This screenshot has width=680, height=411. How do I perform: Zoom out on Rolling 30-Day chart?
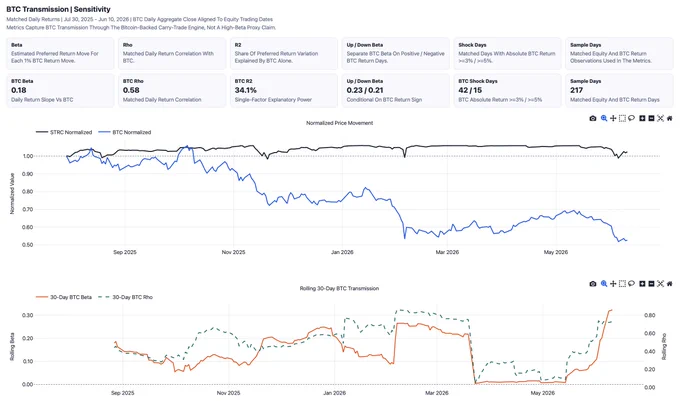pyautogui.click(x=651, y=284)
